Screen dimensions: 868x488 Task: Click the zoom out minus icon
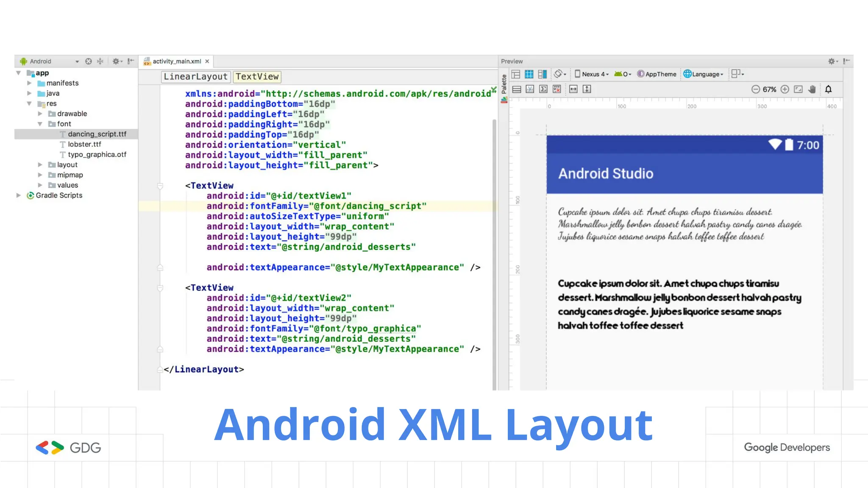click(x=755, y=89)
